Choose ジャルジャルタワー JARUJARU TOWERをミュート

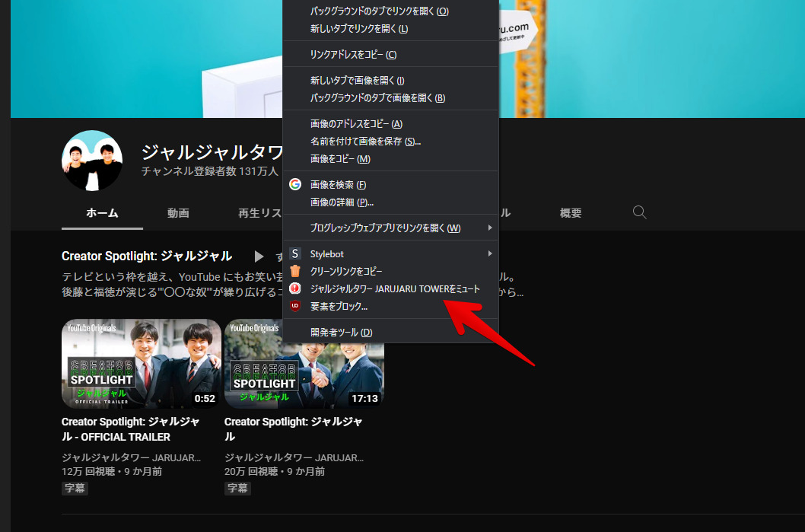[x=390, y=288]
